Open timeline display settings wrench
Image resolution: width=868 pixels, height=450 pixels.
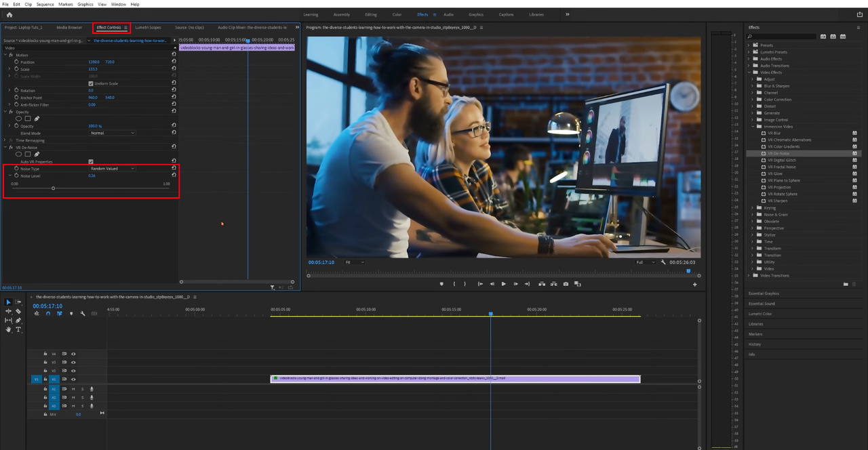click(x=83, y=313)
